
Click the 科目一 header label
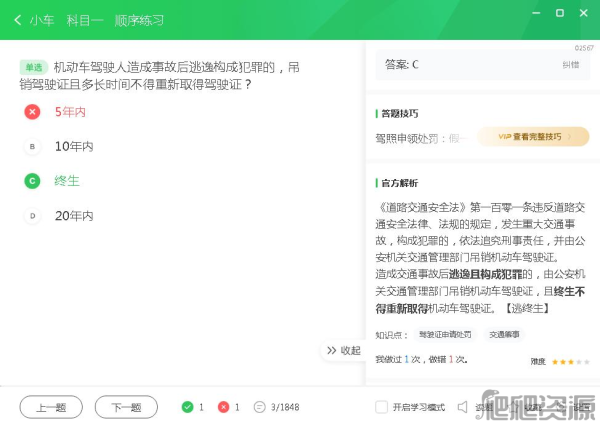85,20
